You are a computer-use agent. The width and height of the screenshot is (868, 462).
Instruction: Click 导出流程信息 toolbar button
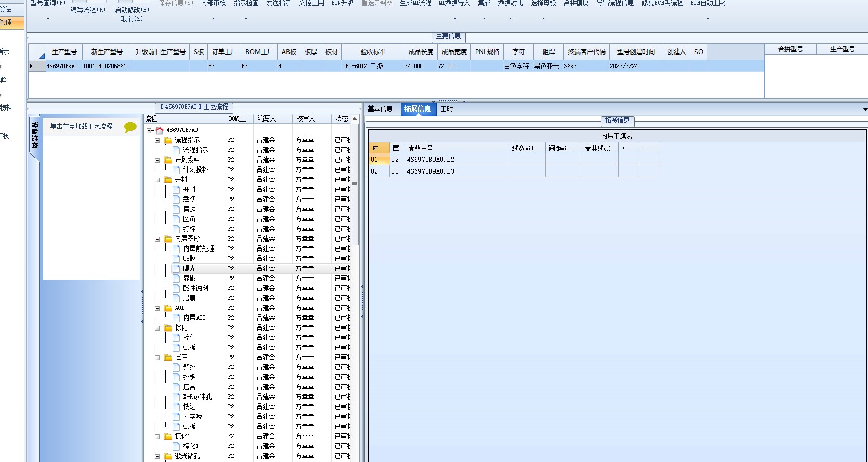615,3
